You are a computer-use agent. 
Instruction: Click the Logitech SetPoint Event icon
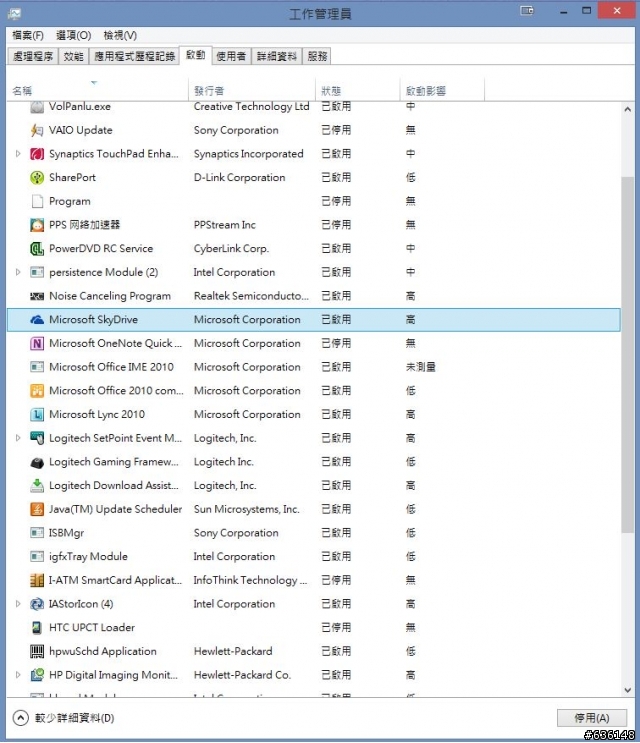[x=37, y=438]
